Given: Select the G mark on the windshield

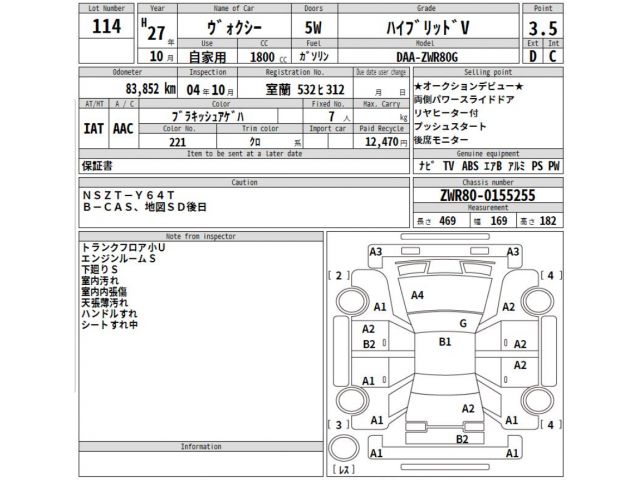Looking at the screenshot, I should 462,324.
